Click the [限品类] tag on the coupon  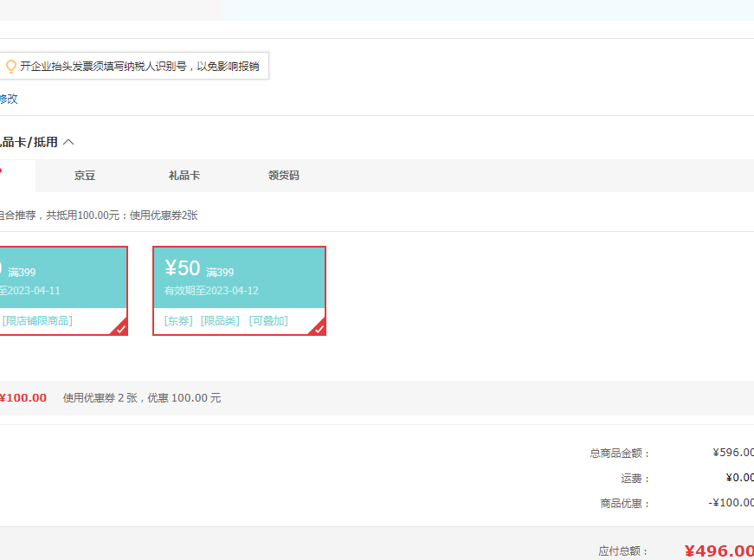click(220, 320)
